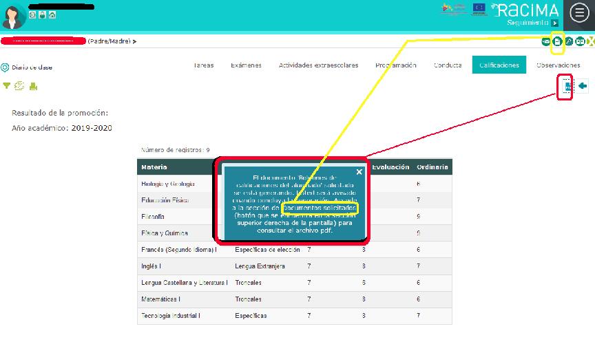Go to the Observaciones tab
Viewport: 595px width, 364px height.
[x=558, y=65]
